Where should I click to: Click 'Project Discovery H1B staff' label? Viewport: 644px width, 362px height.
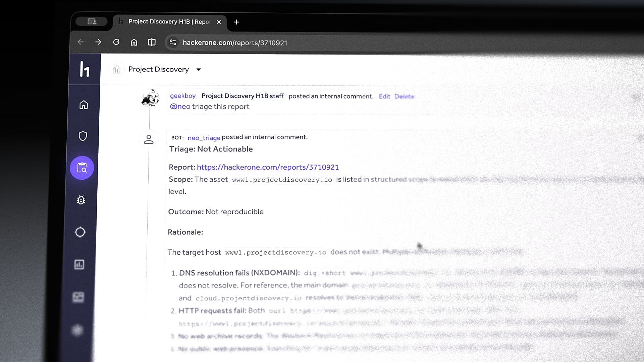pos(243,96)
